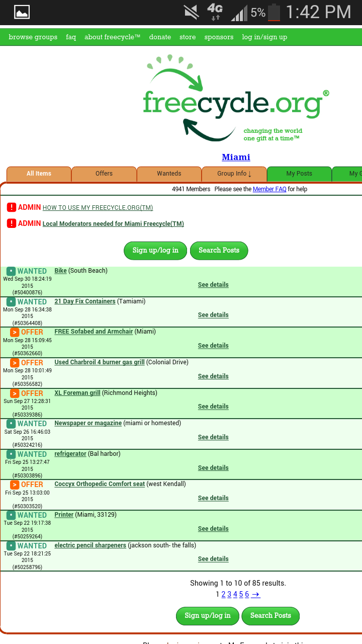Switch to My Posts tab
362x644 pixels.
(299, 174)
